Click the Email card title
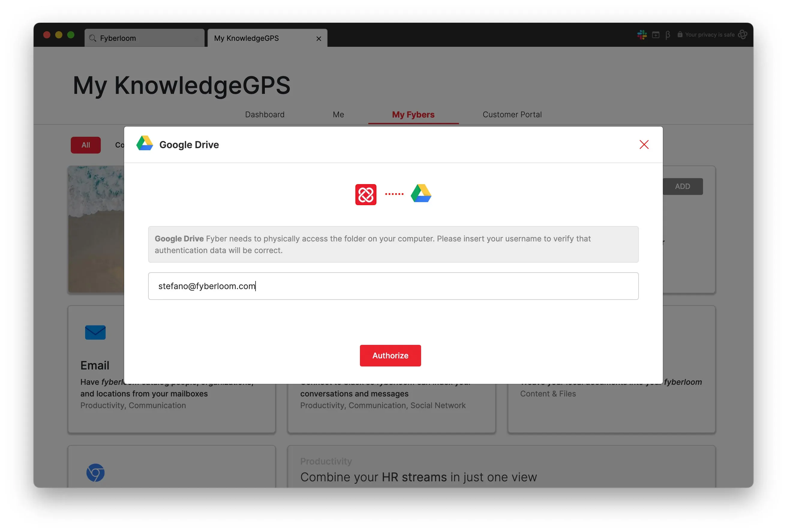This screenshot has width=787, height=532. tap(95, 366)
